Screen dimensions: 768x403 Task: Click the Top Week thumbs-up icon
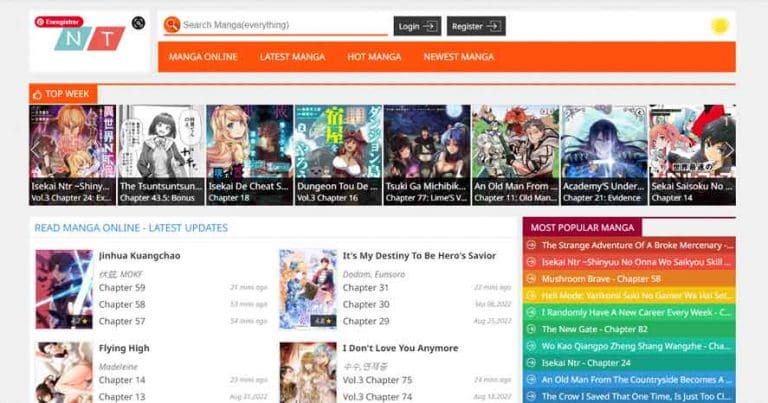(x=37, y=95)
